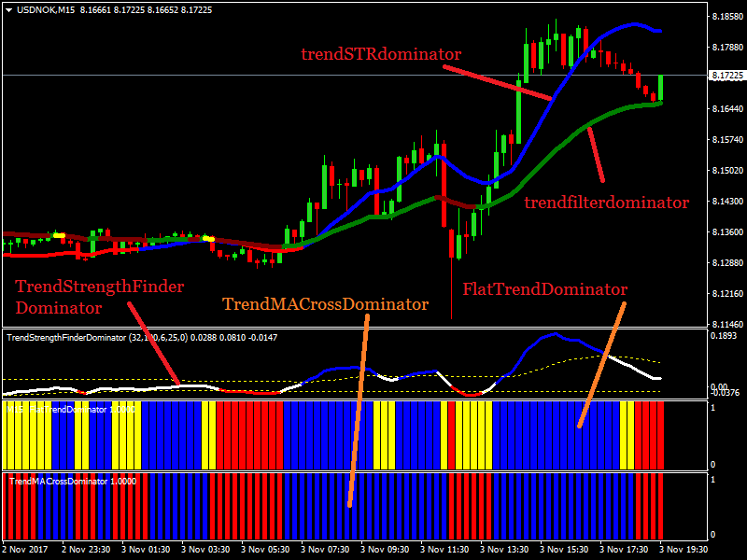Viewport: 747px width, 560px height.
Task: Click the current price tag 8.17225
Action: 726,75
